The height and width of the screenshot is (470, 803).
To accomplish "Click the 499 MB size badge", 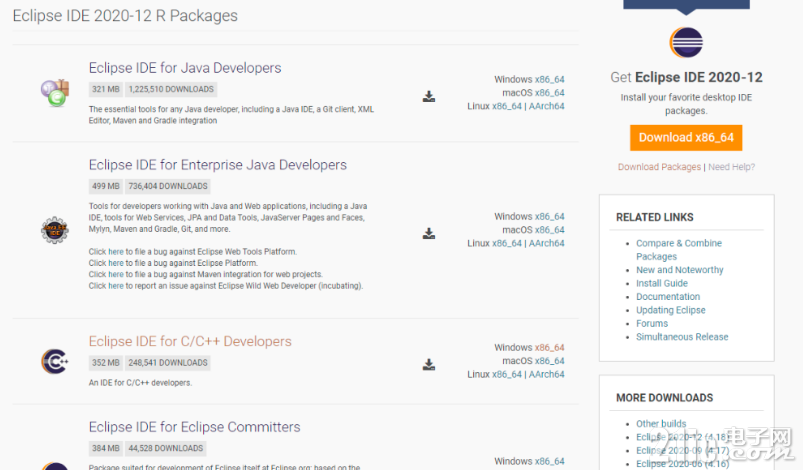I will click(105, 186).
